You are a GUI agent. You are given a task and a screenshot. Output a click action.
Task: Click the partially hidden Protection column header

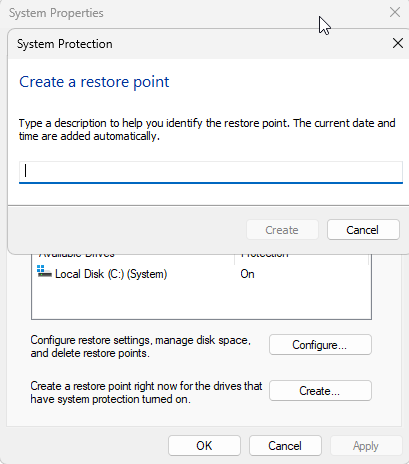tap(265, 256)
